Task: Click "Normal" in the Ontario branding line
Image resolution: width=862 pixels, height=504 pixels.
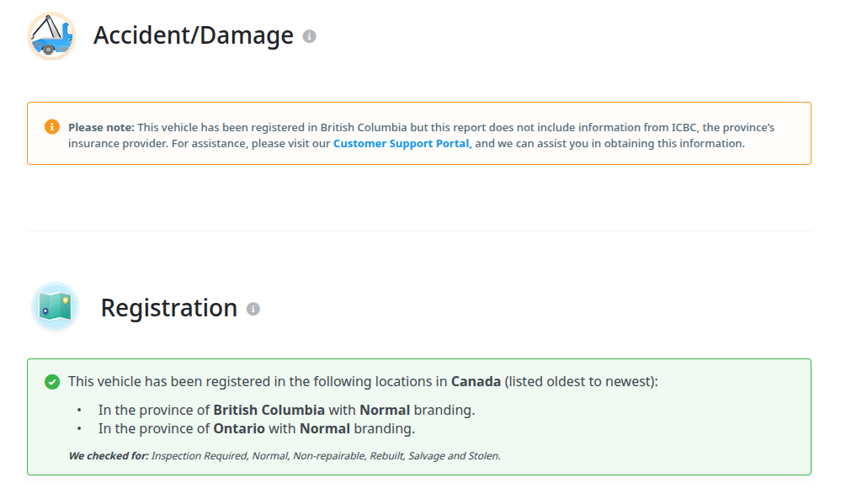Action: (x=325, y=428)
